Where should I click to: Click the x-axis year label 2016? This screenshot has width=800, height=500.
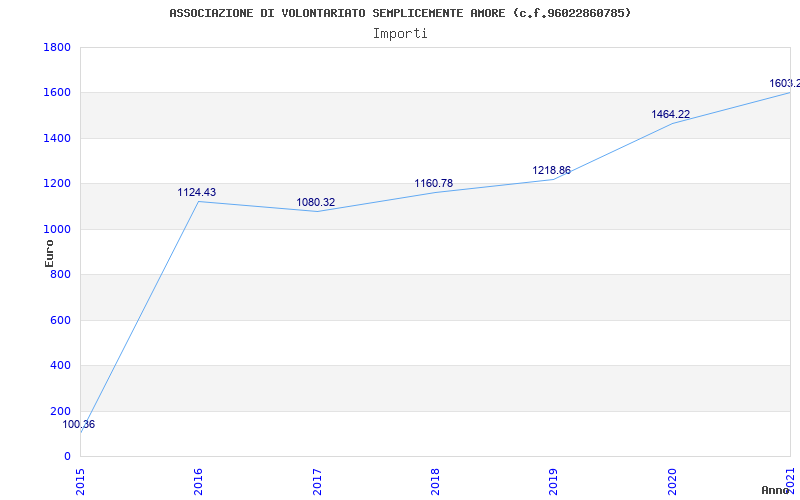click(x=198, y=482)
